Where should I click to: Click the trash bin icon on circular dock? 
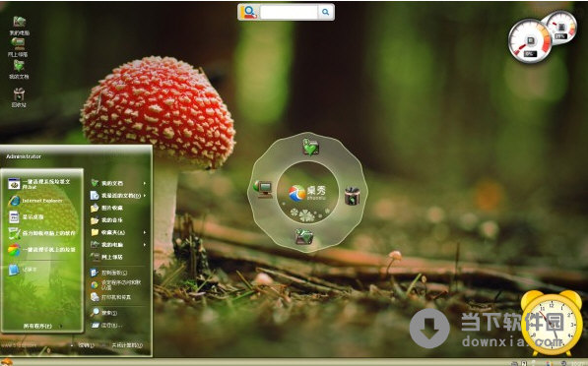tap(353, 196)
